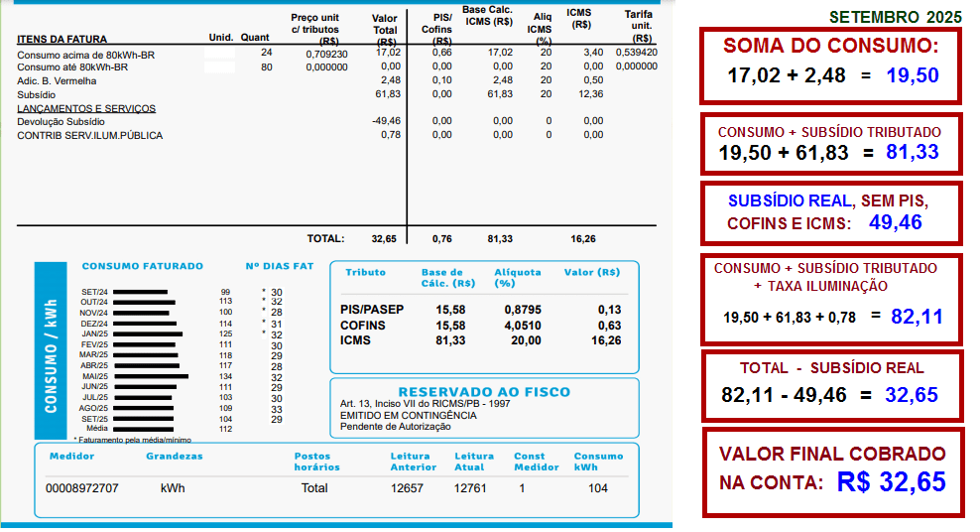980x532 pixels.
Task: Select the Leitura Atual value 12761
Action: click(471, 488)
